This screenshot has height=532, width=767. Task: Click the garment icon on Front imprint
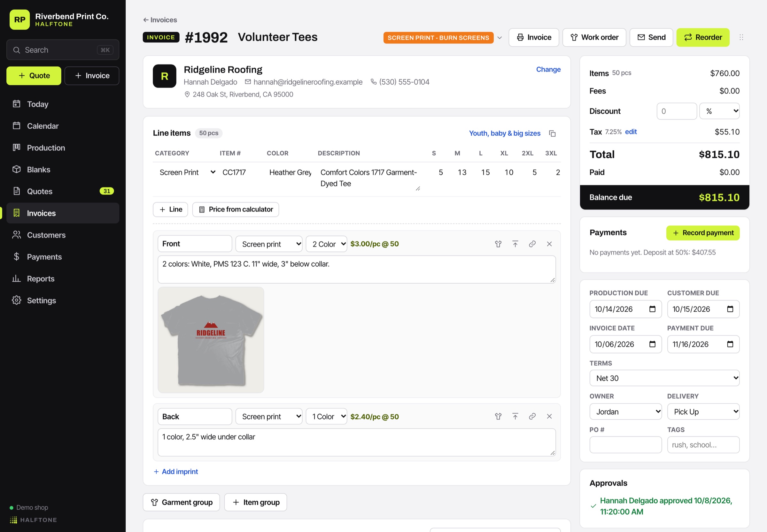coord(498,244)
